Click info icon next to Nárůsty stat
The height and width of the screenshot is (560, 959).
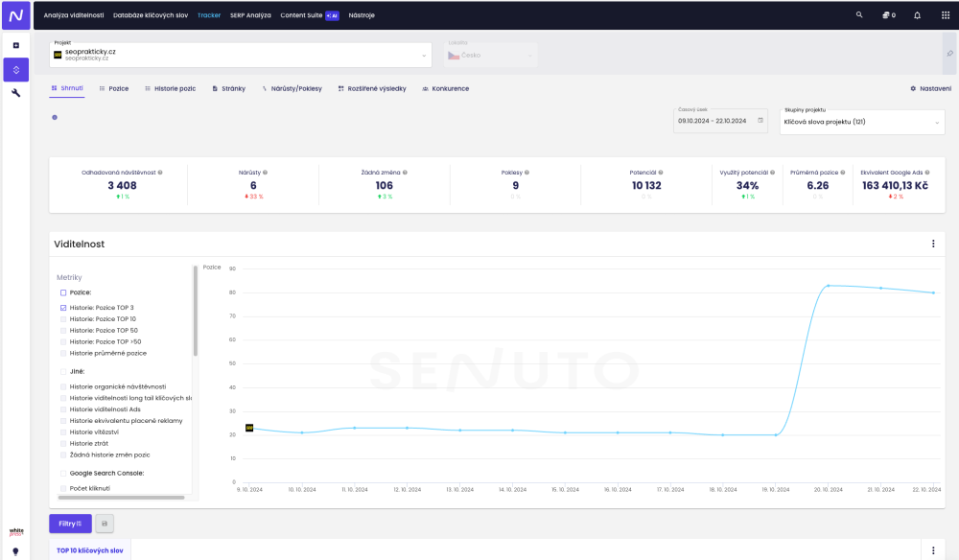(265, 173)
